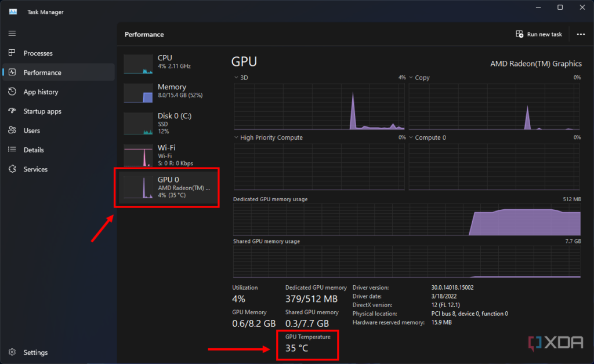Click the App history clock icon
Viewport: 594px width, 364px height.
click(12, 92)
